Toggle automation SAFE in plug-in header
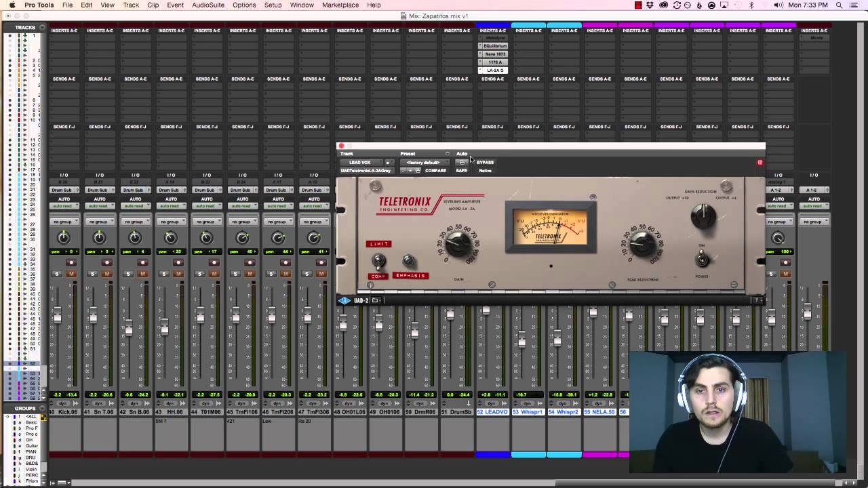 pos(462,171)
